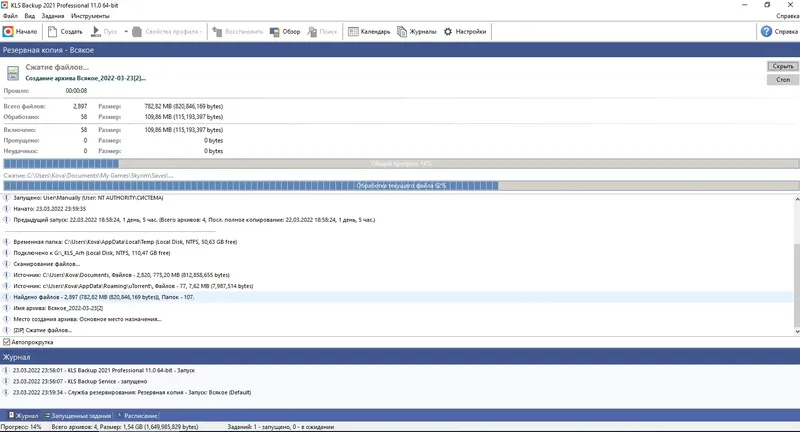Click status bar 'Прогресс: 14%' entry
800x432 pixels.
[21, 427]
